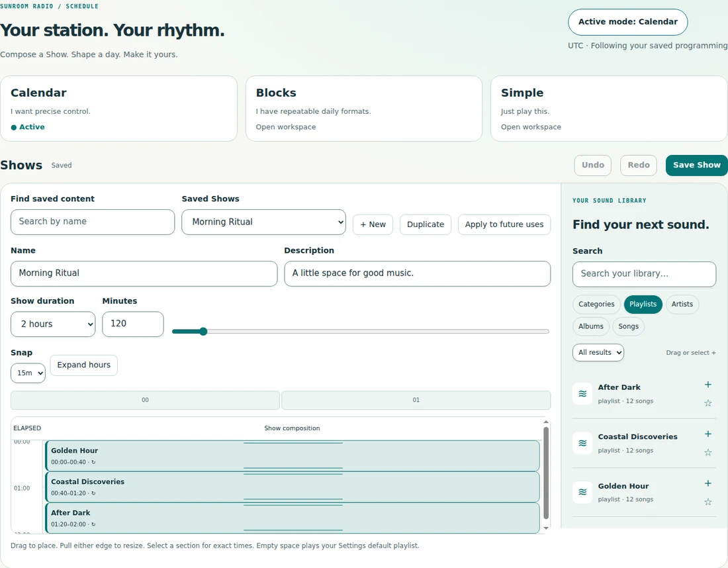
Task: Click the Drag or select + hint
Action: pos(690,353)
